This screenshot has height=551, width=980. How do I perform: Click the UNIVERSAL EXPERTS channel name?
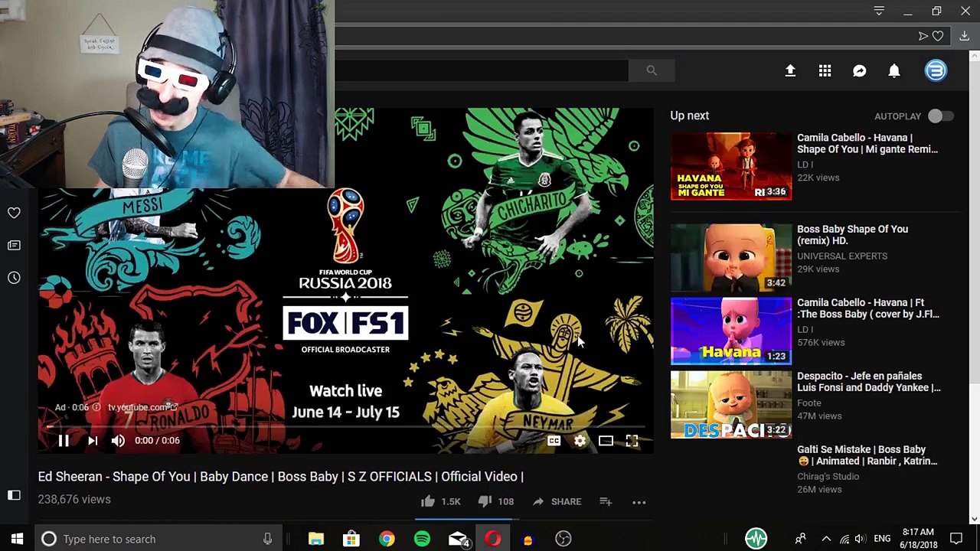tap(842, 256)
